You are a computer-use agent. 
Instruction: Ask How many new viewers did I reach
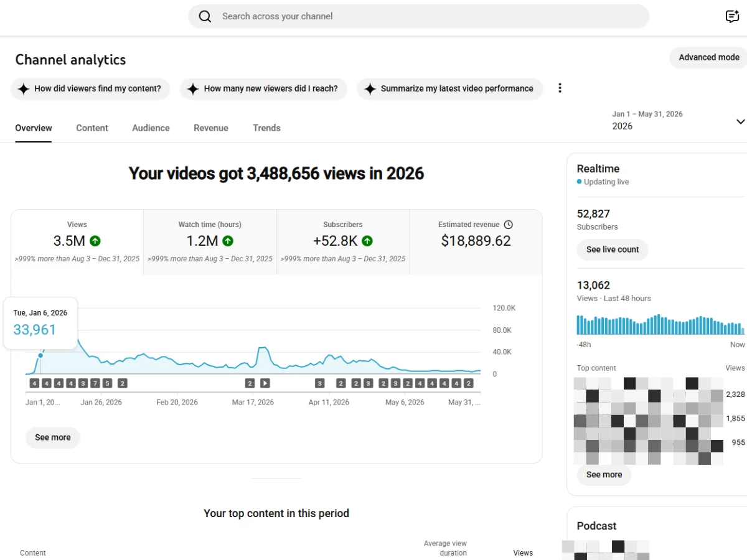click(x=263, y=88)
